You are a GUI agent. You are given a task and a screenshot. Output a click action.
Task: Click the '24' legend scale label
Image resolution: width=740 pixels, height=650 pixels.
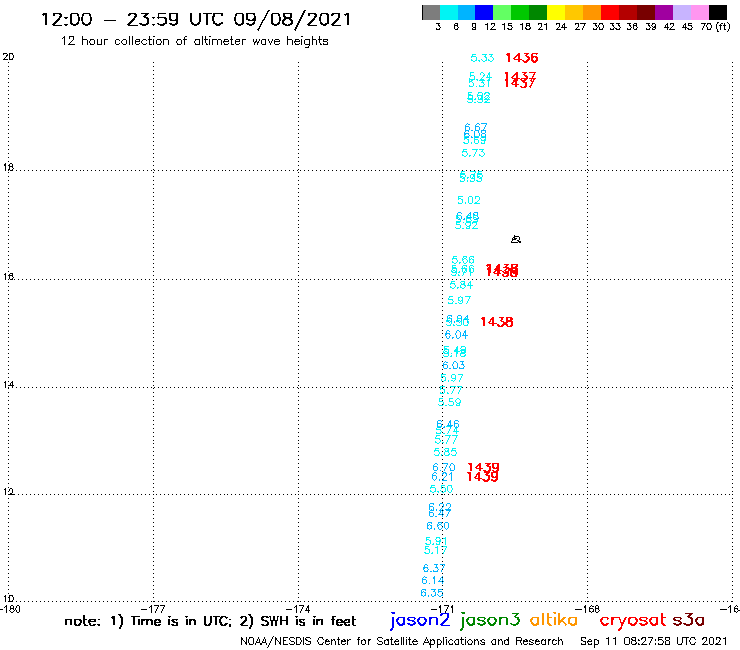[561, 27]
